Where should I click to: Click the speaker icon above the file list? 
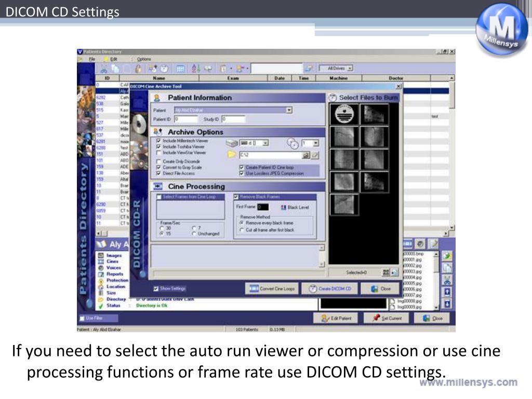pyautogui.click(x=420, y=244)
